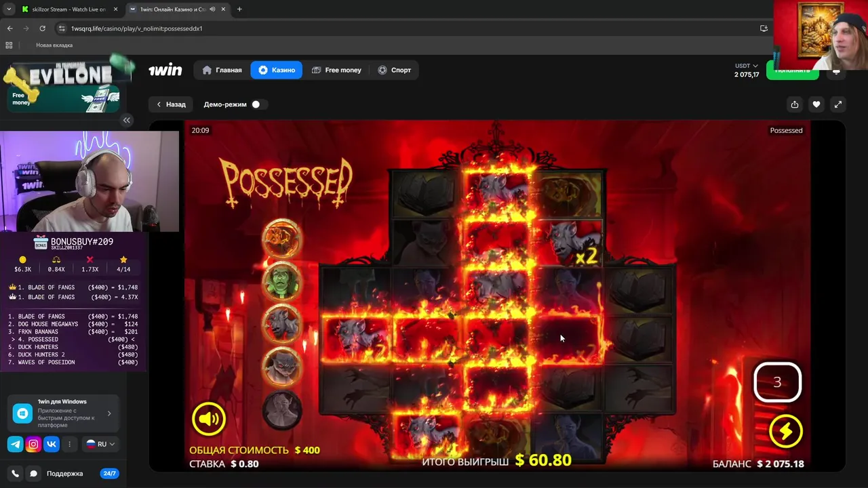Click the green Пополнить deposit button
868x488 pixels.
[792, 70]
